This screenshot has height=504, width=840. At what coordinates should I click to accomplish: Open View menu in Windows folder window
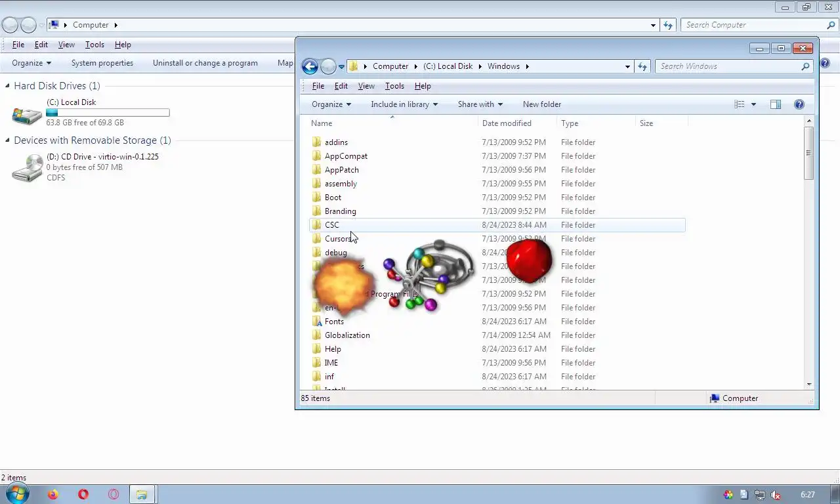point(366,86)
